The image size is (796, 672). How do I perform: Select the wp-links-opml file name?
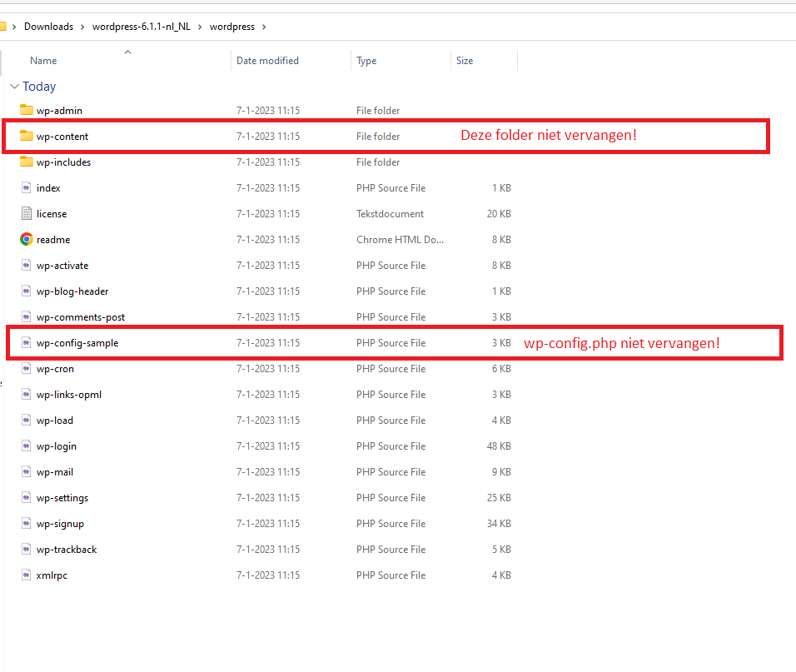69,395
